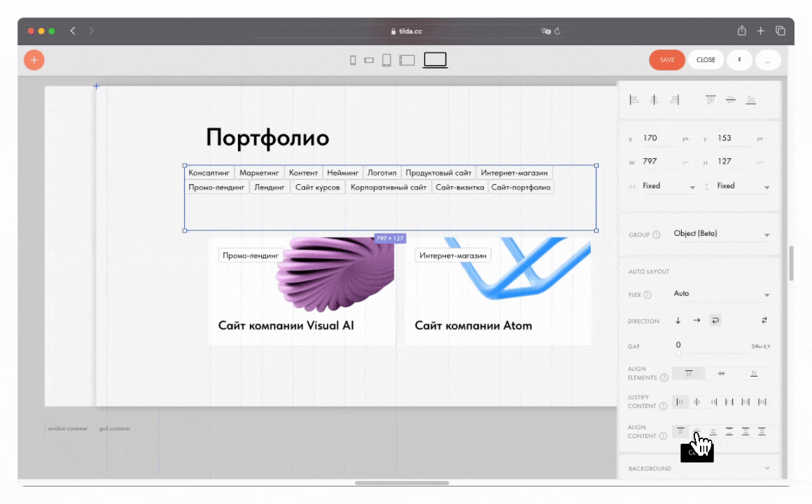Open the height Fixed sizing dropdown
812x504 pixels.
(743, 186)
